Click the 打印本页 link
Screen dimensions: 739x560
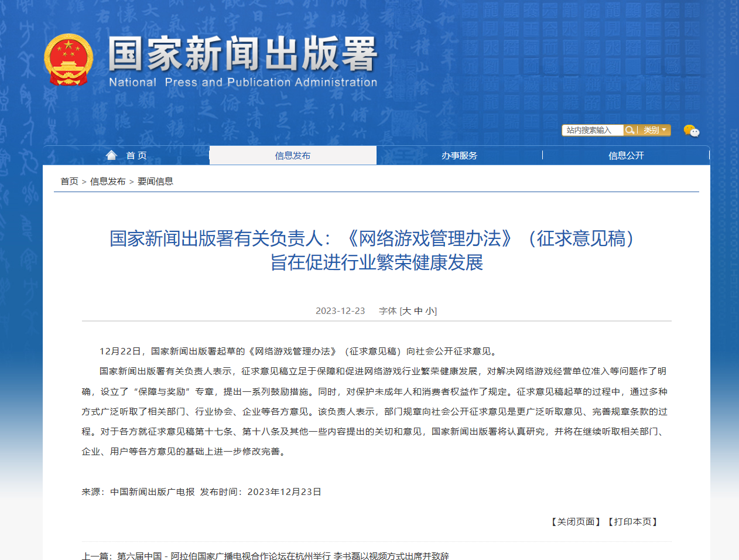click(632, 521)
